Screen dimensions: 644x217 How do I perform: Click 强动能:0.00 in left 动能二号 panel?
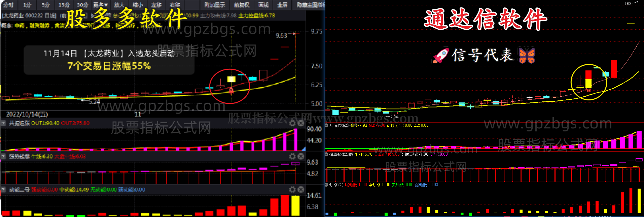(44, 190)
